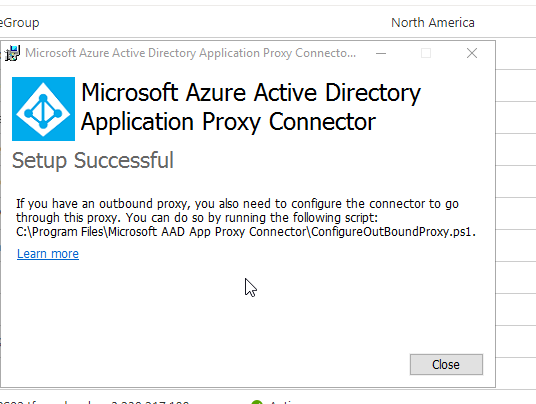Viewport: 536px width, 404px height.
Task: Click the Setup Successful heading
Action: point(93,161)
